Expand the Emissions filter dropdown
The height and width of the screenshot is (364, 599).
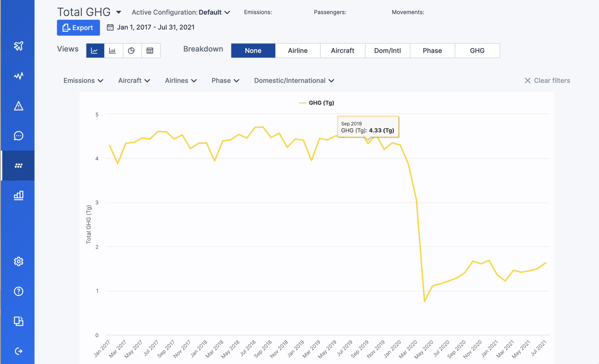coord(83,80)
